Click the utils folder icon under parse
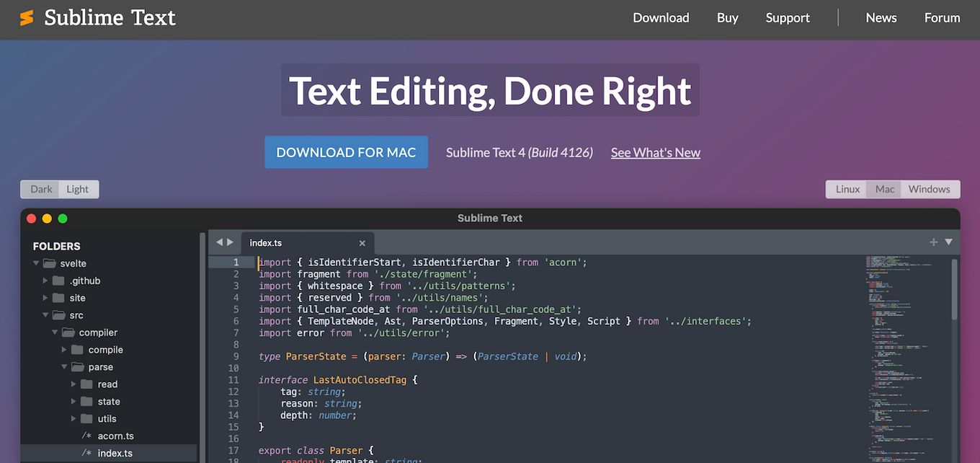Image resolution: width=980 pixels, height=463 pixels. coord(86,418)
